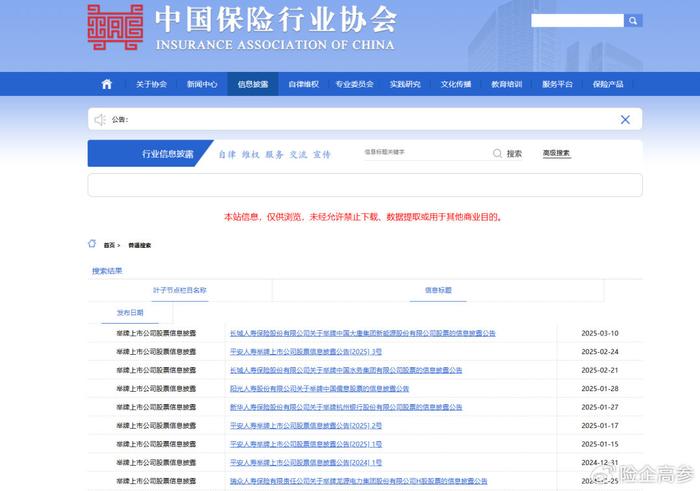Go to homepage via the house icon
Screen dimensions: 700x491
pos(106,84)
